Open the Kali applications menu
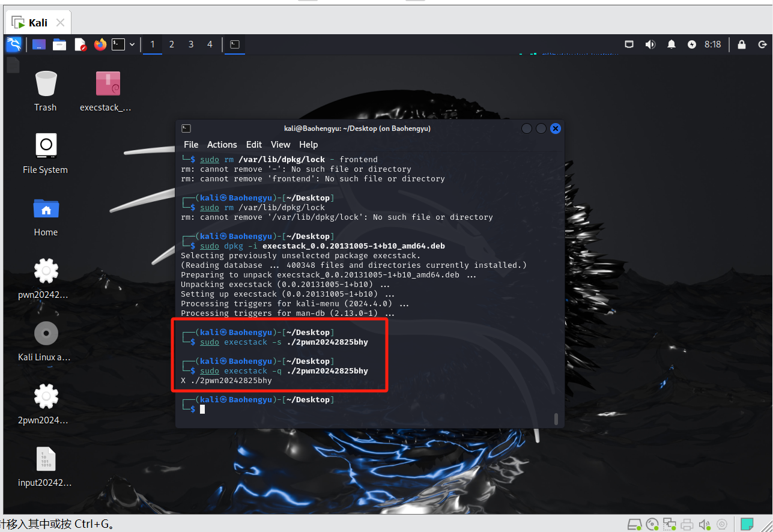Screen dimensions: 773x532 pos(14,44)
